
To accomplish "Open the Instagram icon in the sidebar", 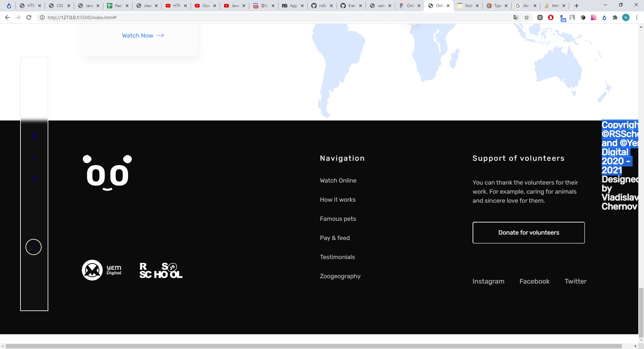I will click(x=34, y=136).
